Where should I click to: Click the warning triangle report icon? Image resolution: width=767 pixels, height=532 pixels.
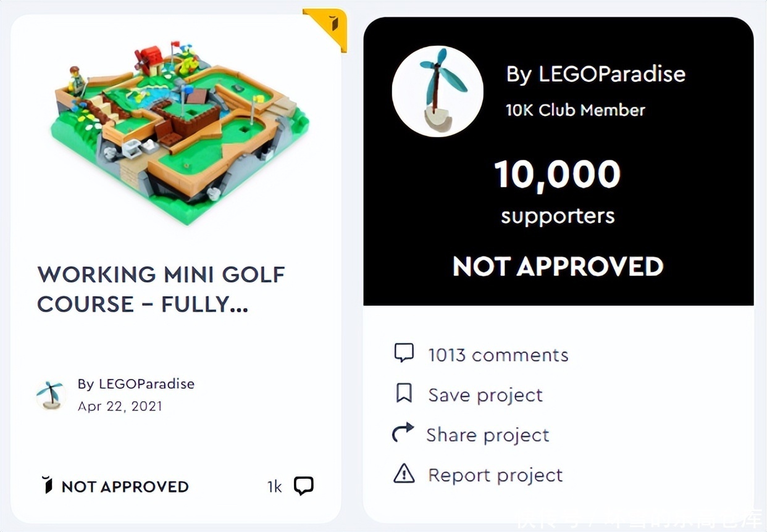point(404,474)
